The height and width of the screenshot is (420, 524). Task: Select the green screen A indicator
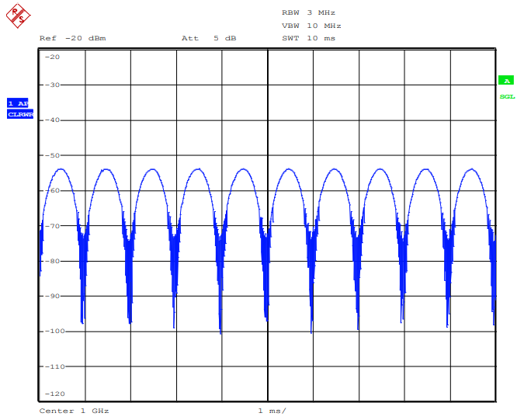pyautogui.click(x=506, y=81)
